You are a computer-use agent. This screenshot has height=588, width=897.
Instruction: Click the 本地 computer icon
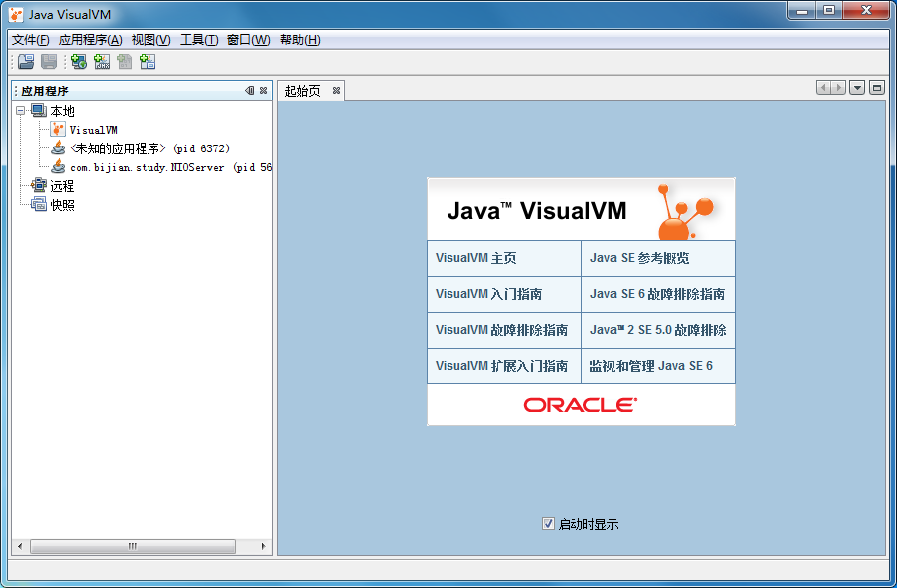coord(39,110)
